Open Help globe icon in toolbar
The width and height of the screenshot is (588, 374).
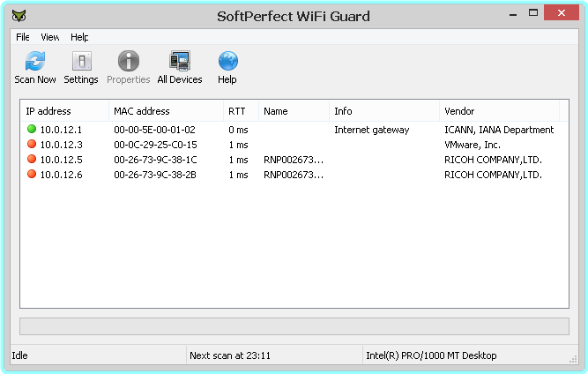click(227, 62)
